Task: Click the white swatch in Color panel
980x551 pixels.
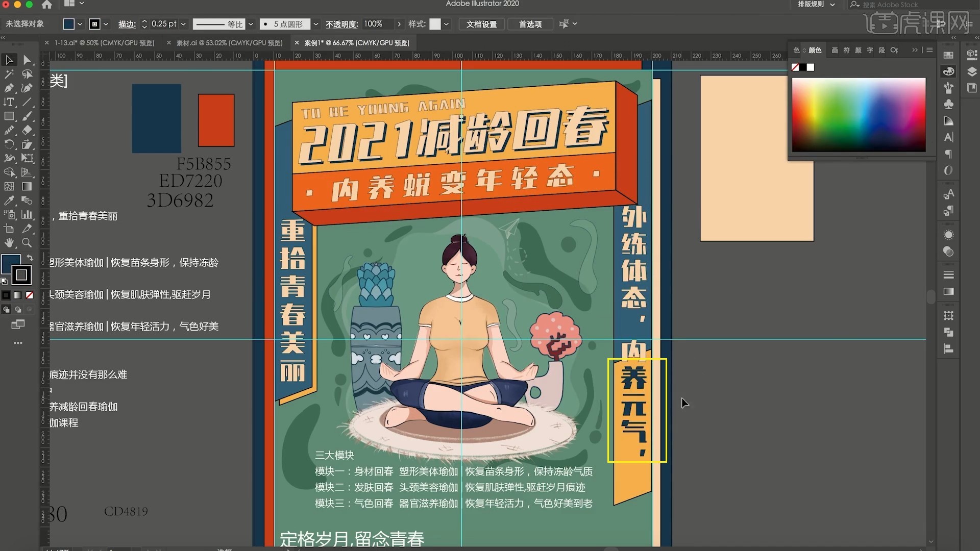Action: click(811, 67)
